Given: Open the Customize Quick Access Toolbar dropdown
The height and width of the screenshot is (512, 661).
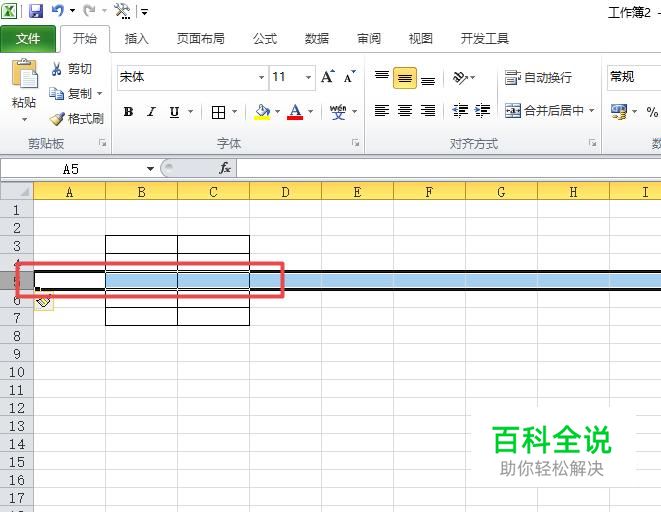Looking at the screenshot, I should (x=145, y=12).
